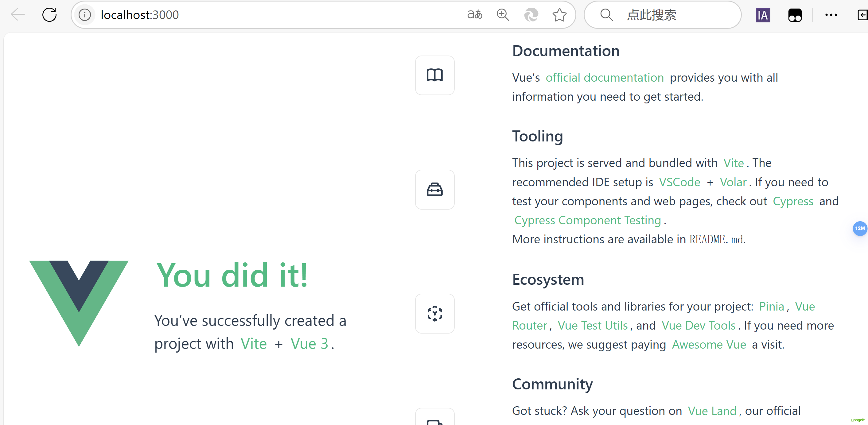Click the zoom magnifier icon
The image size is (868, 425).
(x=503, y=15)
